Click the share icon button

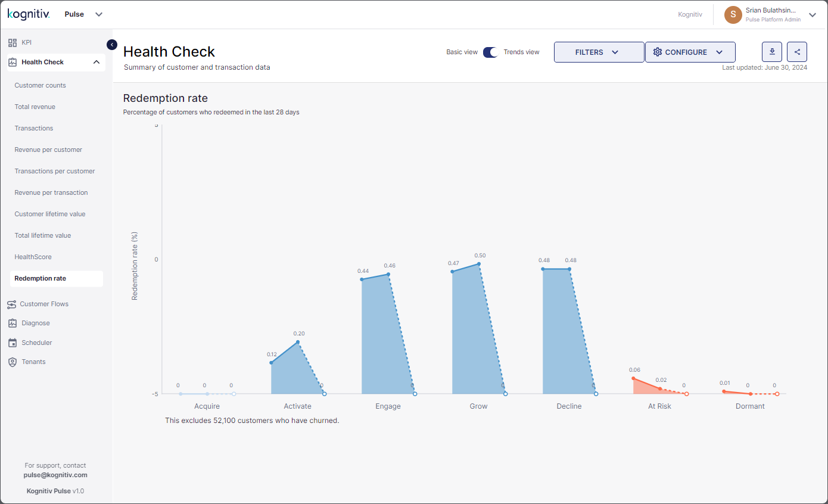pos(797,52)
